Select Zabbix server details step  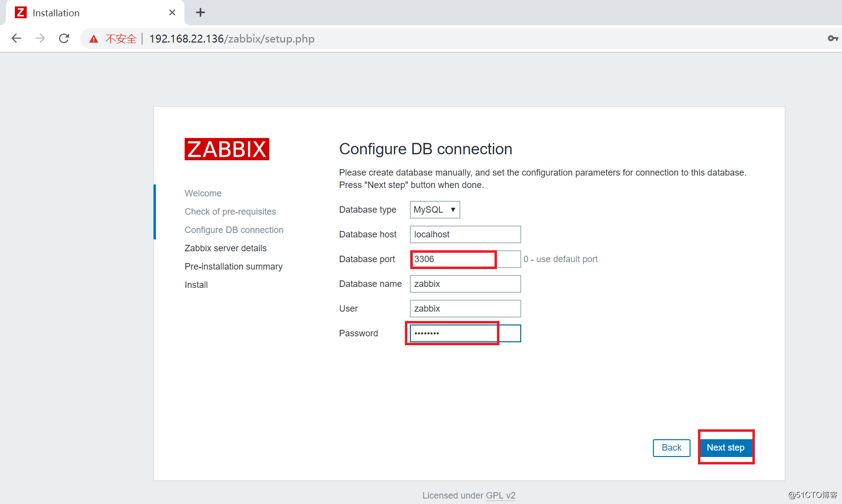pyautogui.click(x=225, y=248)
